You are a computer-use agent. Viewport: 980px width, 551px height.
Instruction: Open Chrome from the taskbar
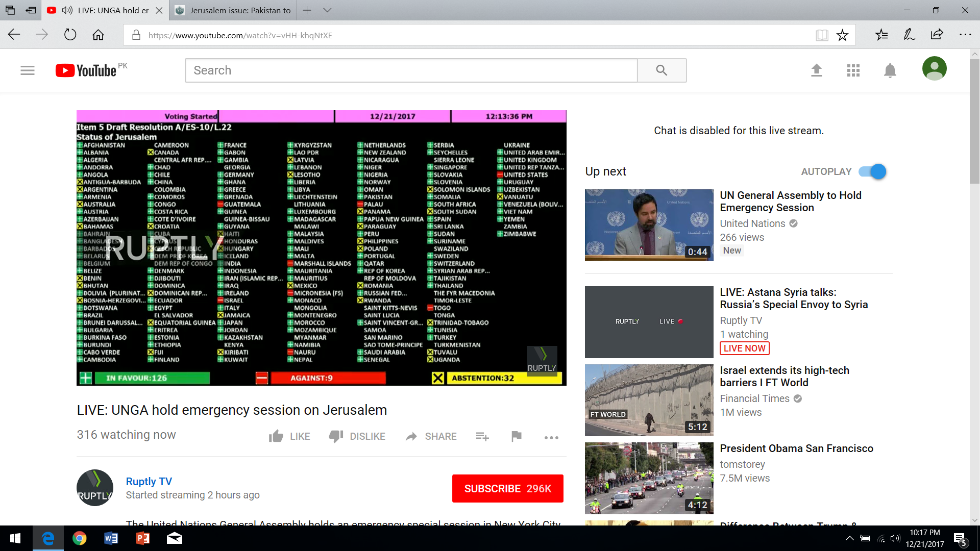pos(80,538)
